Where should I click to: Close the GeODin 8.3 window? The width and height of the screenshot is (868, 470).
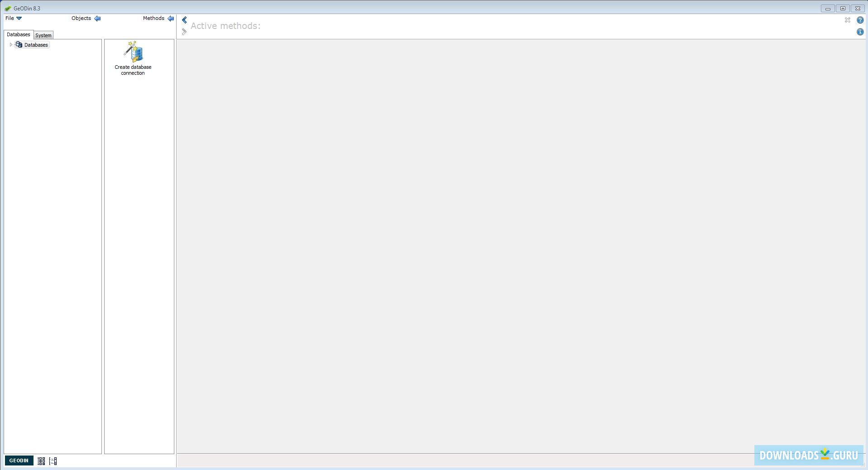coord(858,8)
